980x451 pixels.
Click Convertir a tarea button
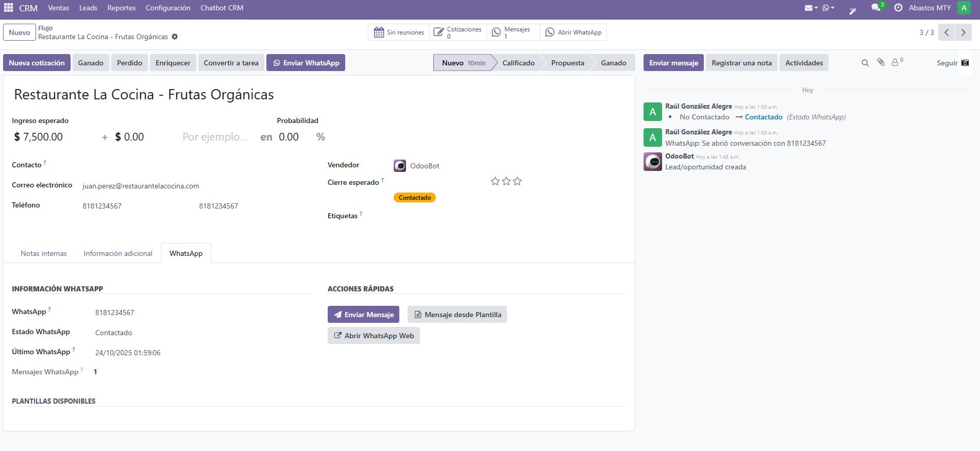point(231,63)
